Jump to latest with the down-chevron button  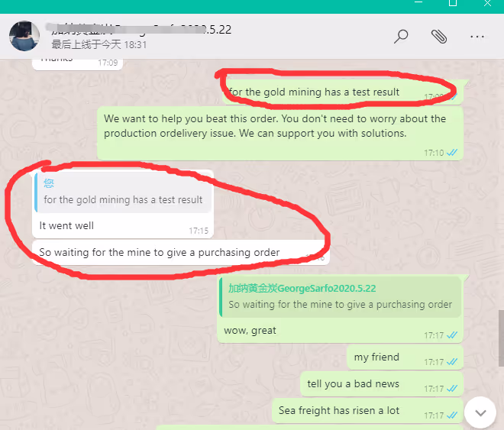tap(480, 412)
